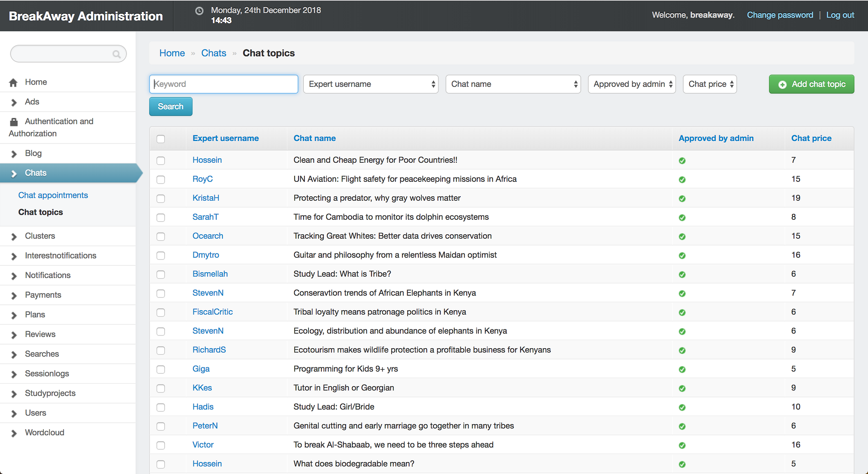Check the box for RoyC's aviation chat
868x474 pixels.
pos(161,180)
